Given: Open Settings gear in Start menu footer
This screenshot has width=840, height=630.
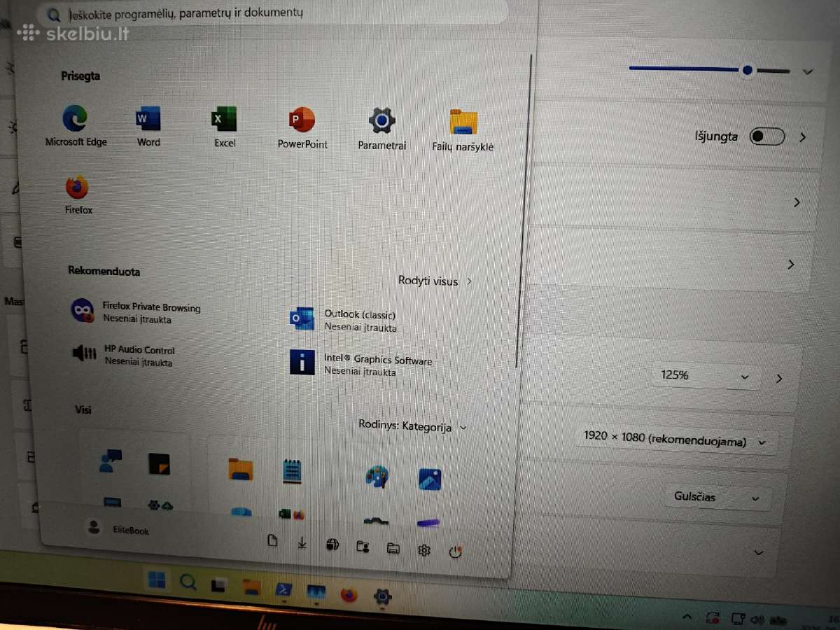Looking at the screenshot, I should [423, 550].
